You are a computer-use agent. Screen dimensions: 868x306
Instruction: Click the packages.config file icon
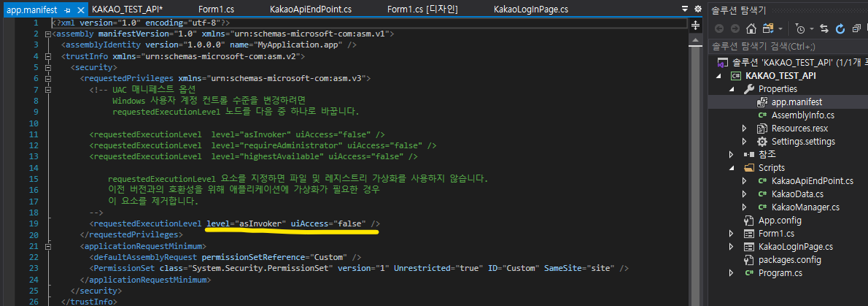(x=748, y=259)
